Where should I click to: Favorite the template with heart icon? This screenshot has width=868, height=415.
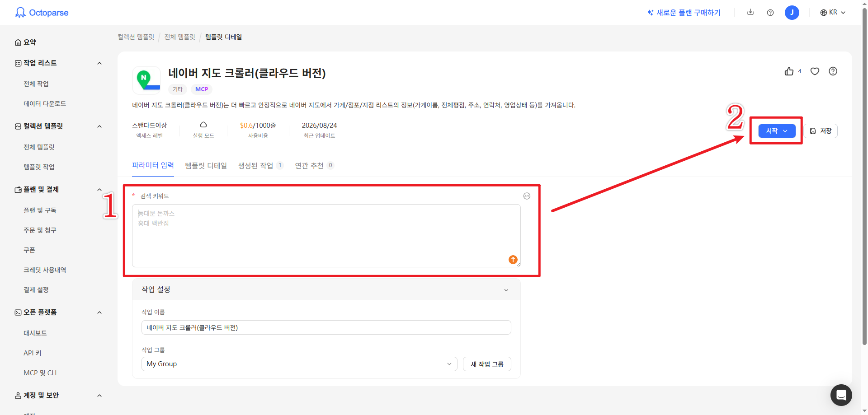[x=815, y=71]
